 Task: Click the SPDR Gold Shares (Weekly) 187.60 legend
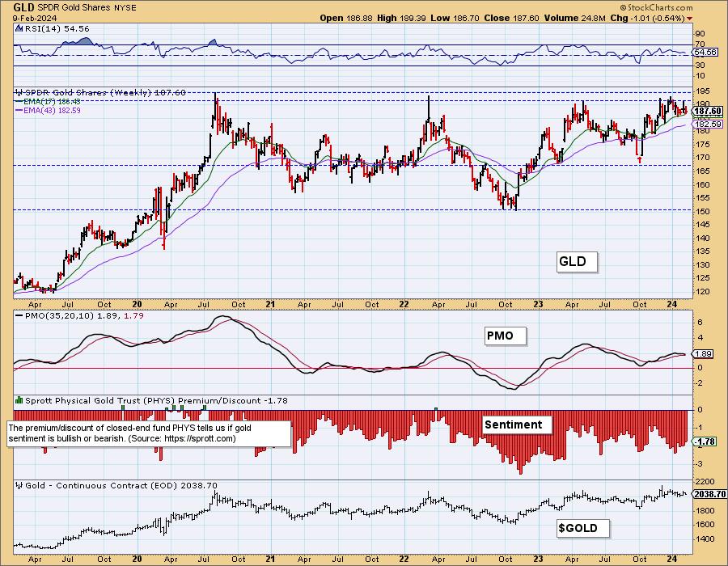pyautogui.click(x=105, y=92)
